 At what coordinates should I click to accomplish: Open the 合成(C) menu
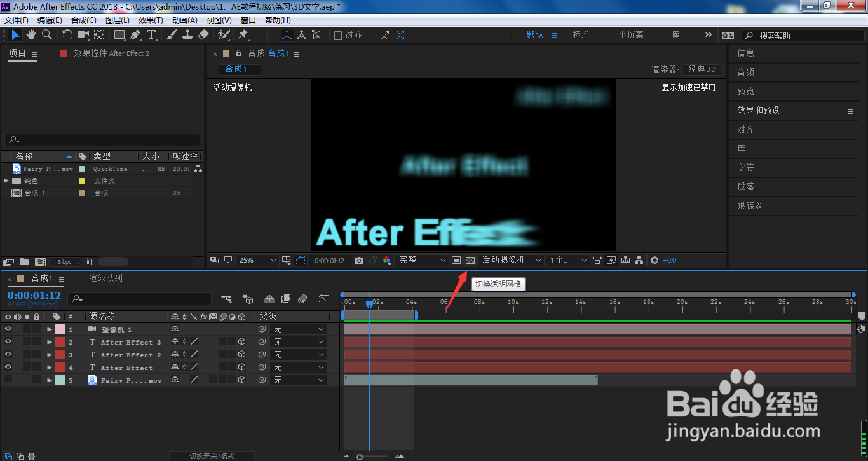coord(84,20)
